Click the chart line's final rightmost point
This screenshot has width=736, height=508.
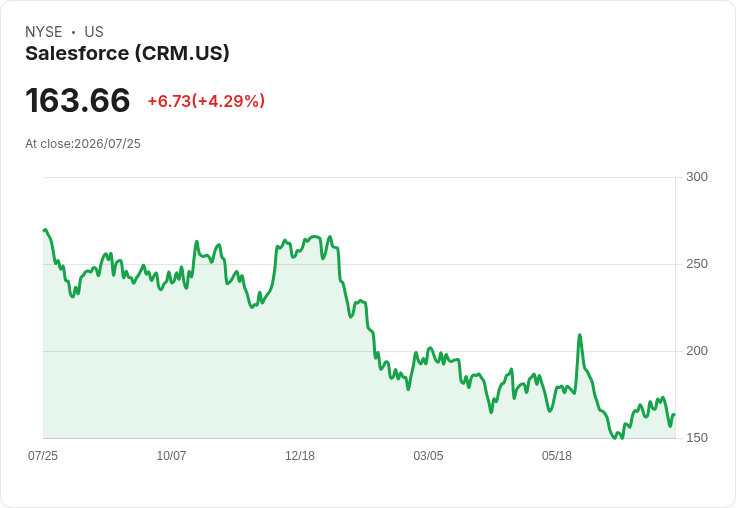click(674, 415)
